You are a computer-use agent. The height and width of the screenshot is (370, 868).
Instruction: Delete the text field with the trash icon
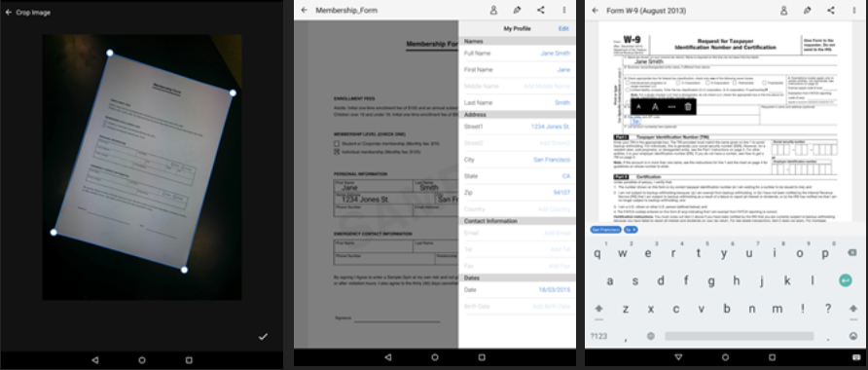(x=688, y=107)
